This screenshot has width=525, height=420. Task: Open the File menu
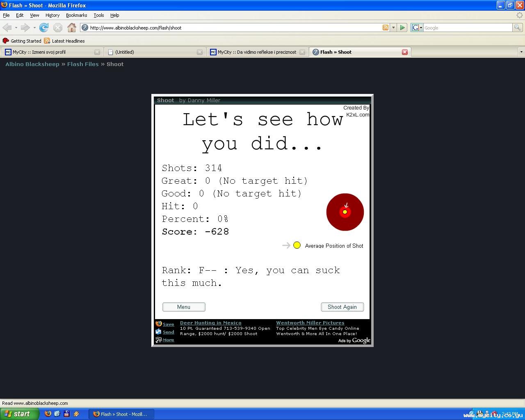tap(6, 15)
